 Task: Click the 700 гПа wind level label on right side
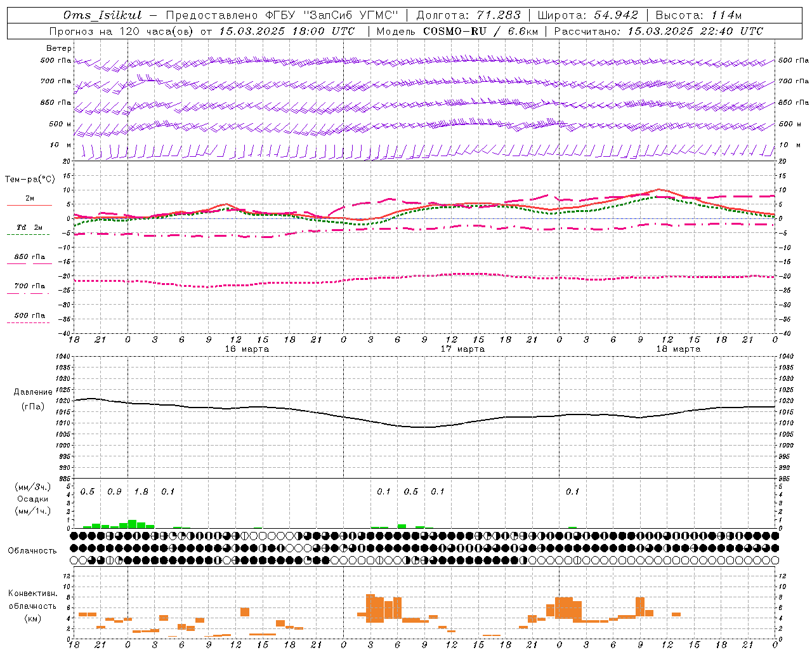pyautogui.click(x=794, y=81)
